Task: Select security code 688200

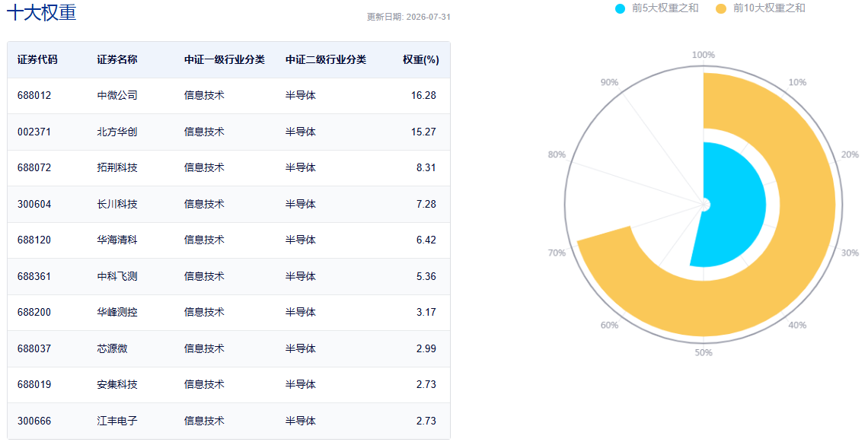Action: click(34, 313)
